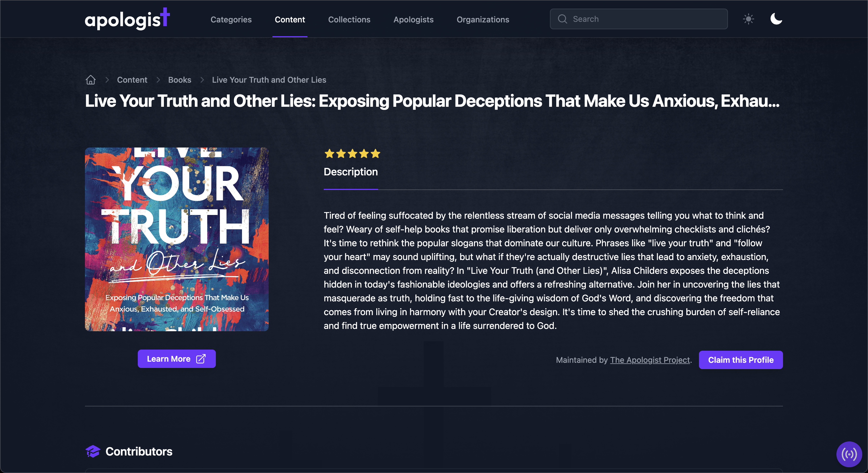Open the Organizations nav item

point(483,20)
